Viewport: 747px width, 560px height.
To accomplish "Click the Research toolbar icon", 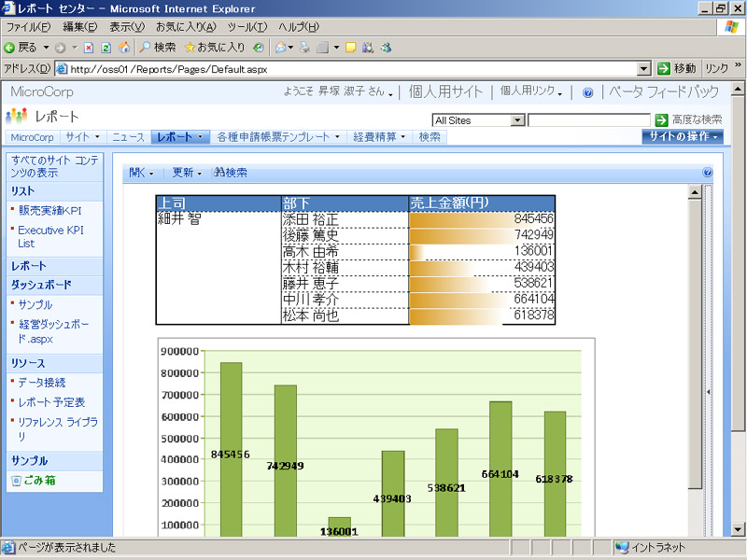I will click(368, 48).
